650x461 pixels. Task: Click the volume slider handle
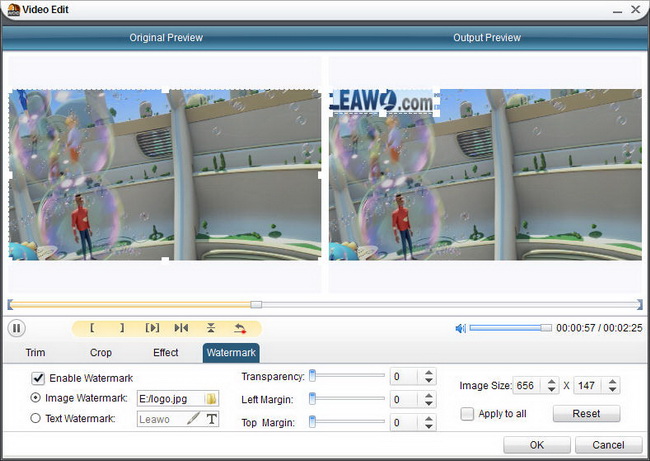coord(546,328)
